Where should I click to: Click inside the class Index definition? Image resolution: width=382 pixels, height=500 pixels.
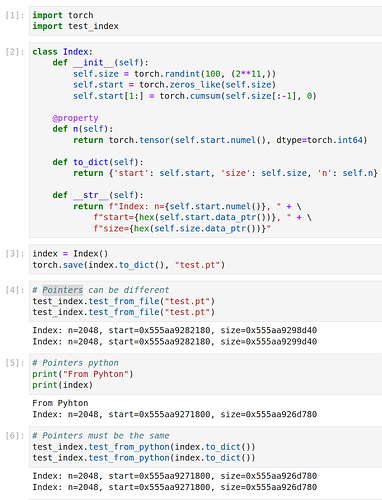(x=205, y=140)
